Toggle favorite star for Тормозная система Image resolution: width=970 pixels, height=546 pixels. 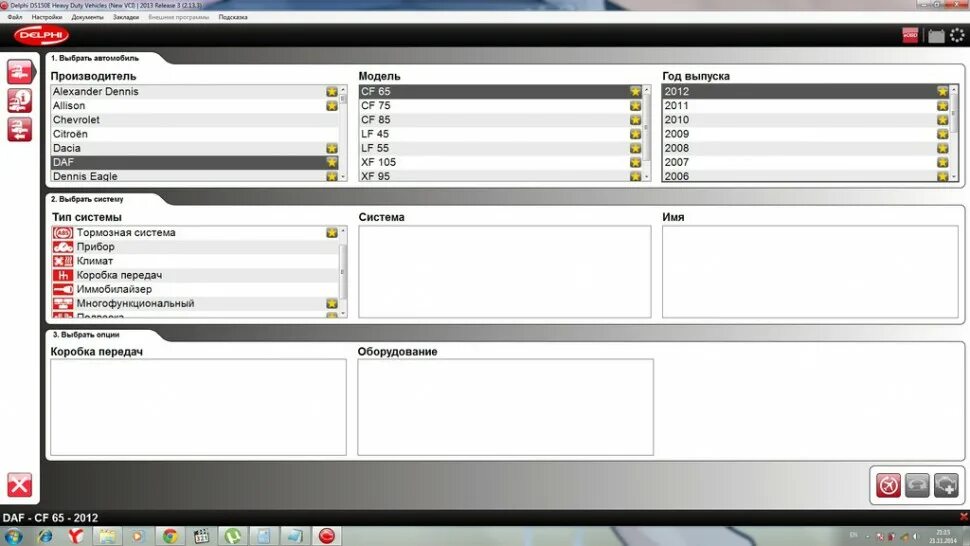[332, 233]
